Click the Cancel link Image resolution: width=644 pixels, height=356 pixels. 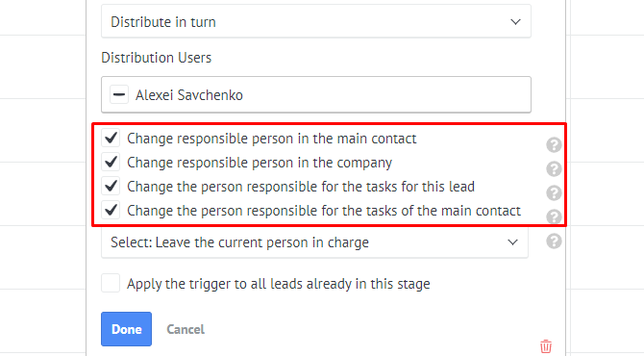pos(186,329)
